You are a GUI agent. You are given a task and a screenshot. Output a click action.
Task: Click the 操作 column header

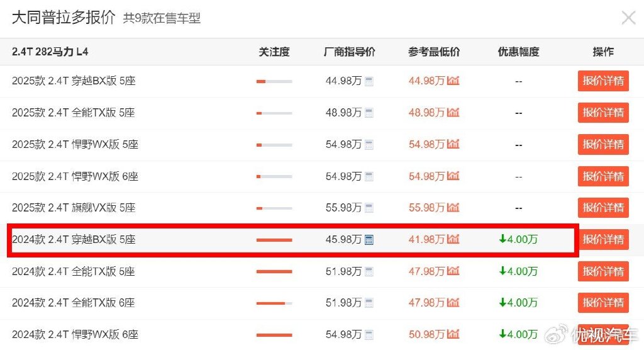tap(603, 52)
